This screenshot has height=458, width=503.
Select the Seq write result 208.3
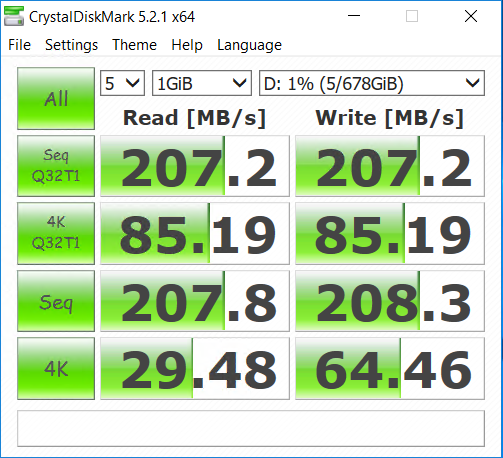tap(390, 301)
